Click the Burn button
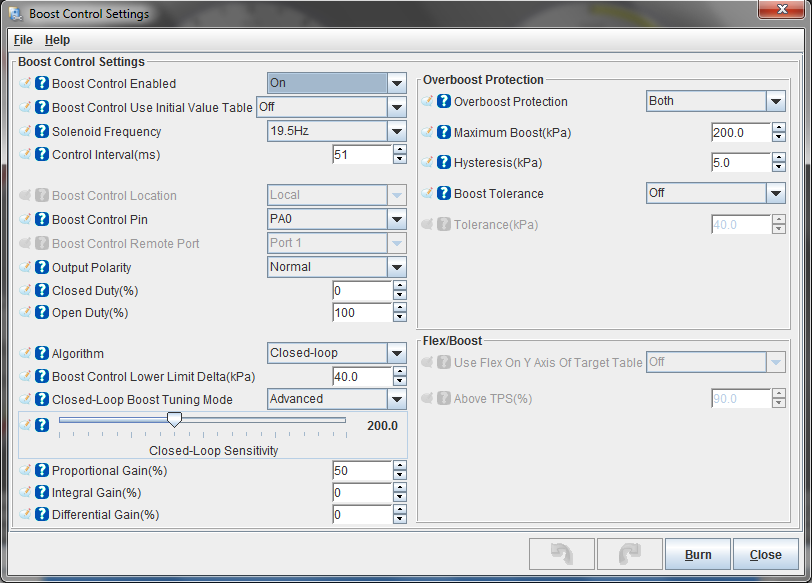The width and height of the screenshot is (812, 583). (698, 554)
